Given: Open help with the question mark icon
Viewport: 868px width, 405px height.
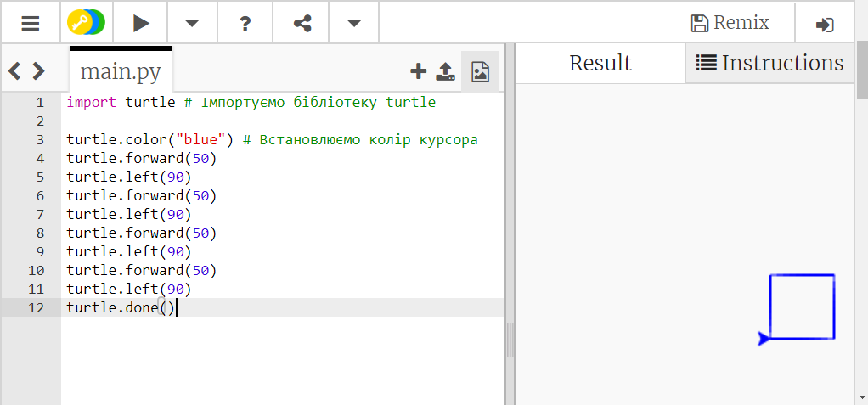Looking at the screenshot, I should [x=245, y=23].
